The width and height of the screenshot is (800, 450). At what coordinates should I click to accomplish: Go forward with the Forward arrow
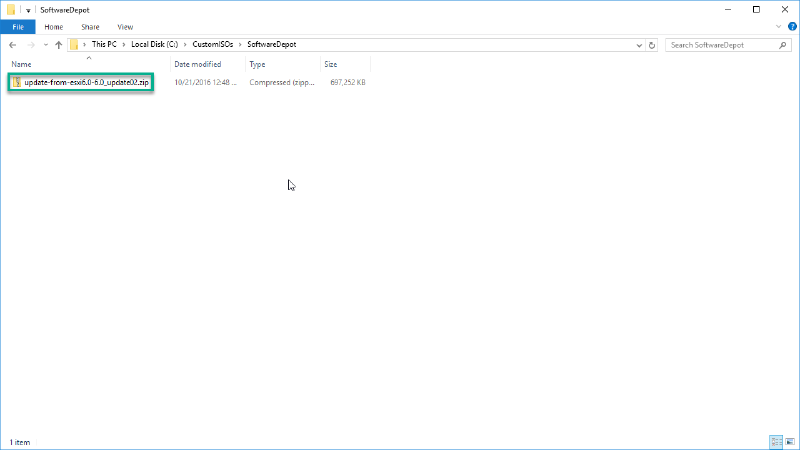[x=31, y=45]
